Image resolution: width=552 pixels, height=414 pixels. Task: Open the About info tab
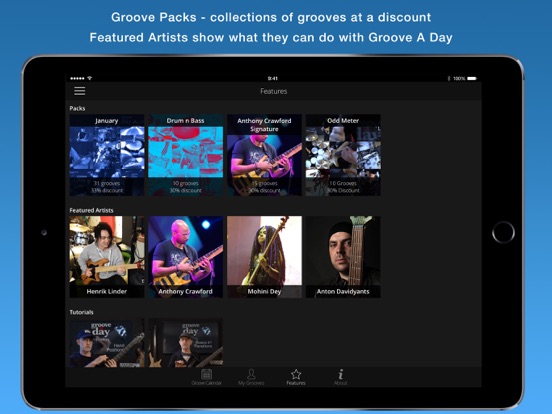(340, 377)
